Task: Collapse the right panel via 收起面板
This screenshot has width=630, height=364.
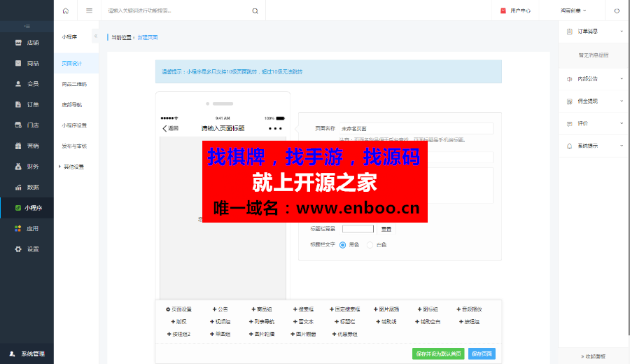Action: (593, 356)
